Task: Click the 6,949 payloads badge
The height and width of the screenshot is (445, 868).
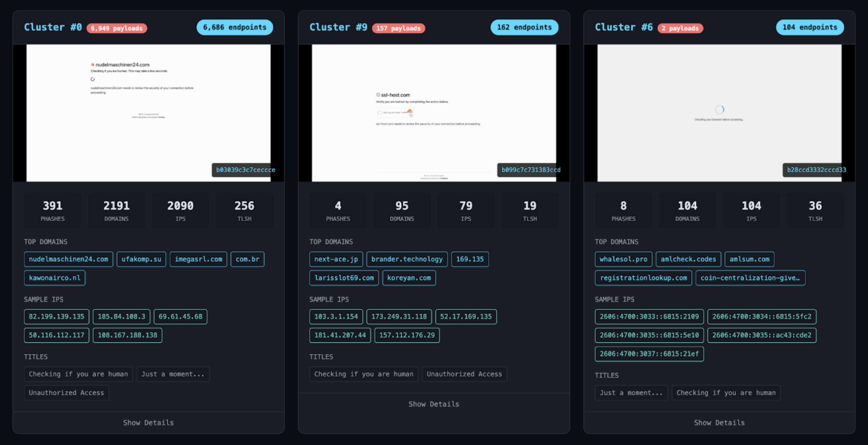Action: pyautogui.click(x=117, y=28)
